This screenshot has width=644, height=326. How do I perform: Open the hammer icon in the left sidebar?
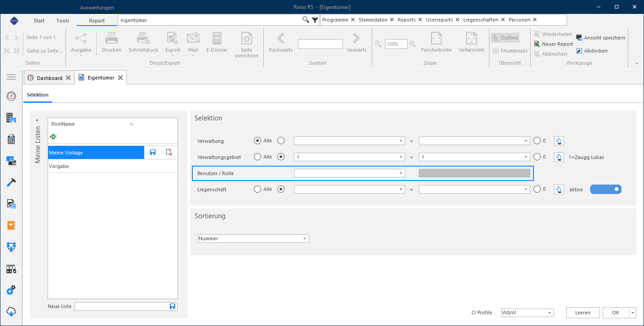(x=11, y=183)
